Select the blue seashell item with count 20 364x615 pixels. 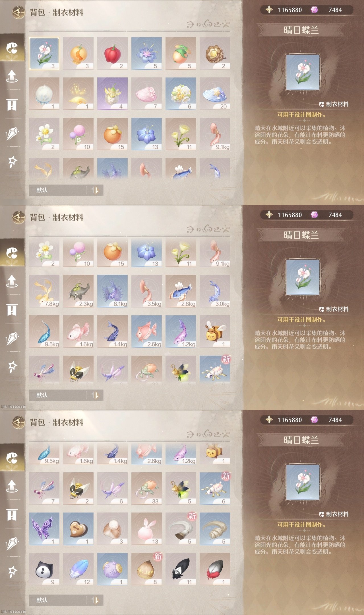pos(215,94)
